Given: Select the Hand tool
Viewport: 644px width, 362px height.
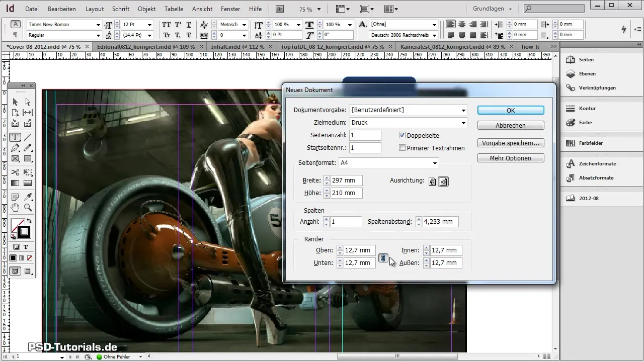Looking at the screenshot, I should click(x=15, y=207).
